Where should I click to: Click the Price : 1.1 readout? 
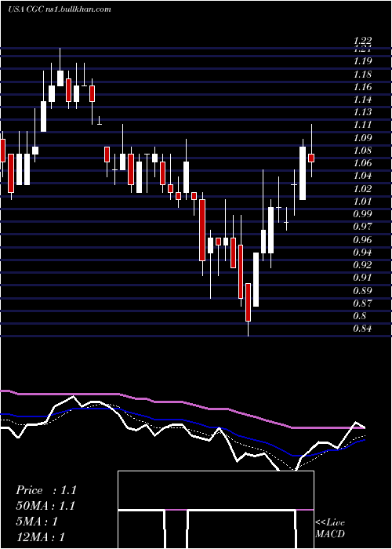pyautogui.click(x=45, y=490)
